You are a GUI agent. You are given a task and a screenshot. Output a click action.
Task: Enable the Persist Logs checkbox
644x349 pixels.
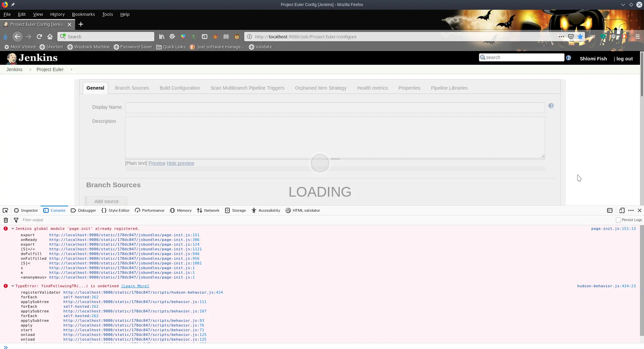tap(619, 220)
